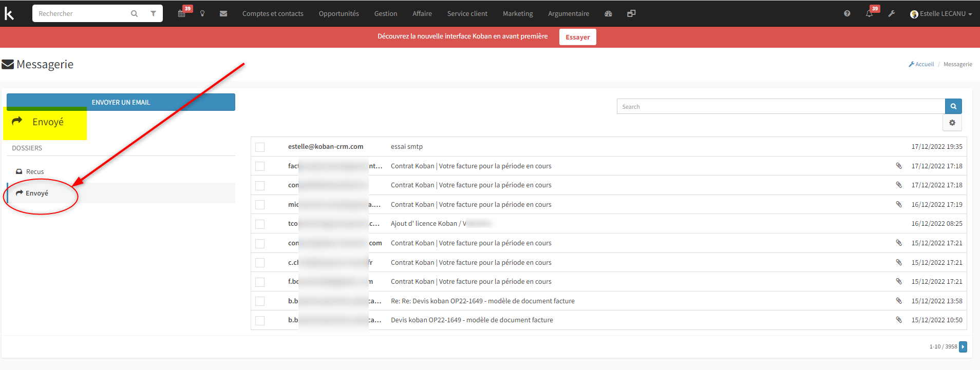Open Argumentaire menu
Screen dimensions: 980x370
coord(569,14)
